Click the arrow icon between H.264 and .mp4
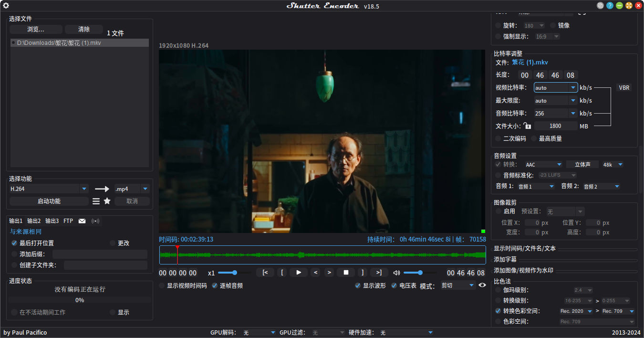 pyautogui.click(x=102, y=189)
